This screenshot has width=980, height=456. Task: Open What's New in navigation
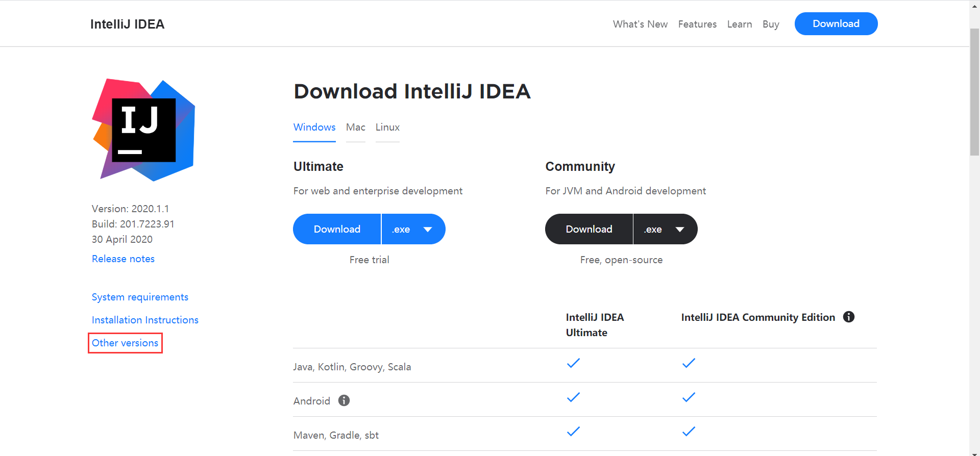[x=640, y=24]
